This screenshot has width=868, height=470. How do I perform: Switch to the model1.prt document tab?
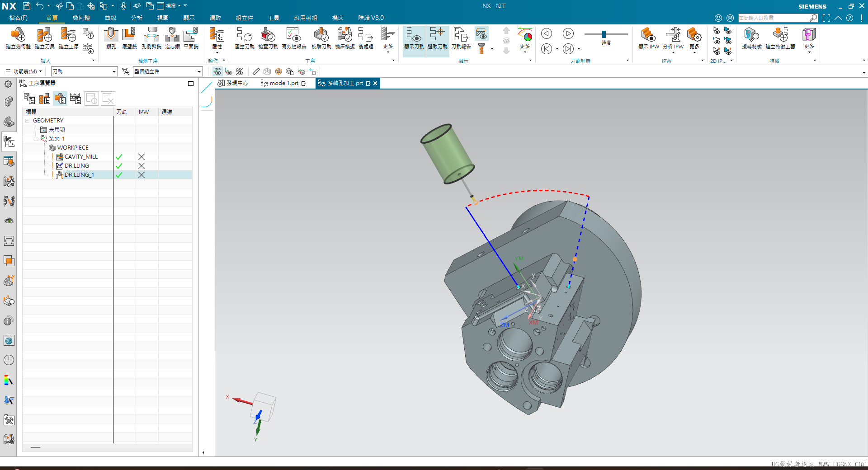[x=284, y=83]
